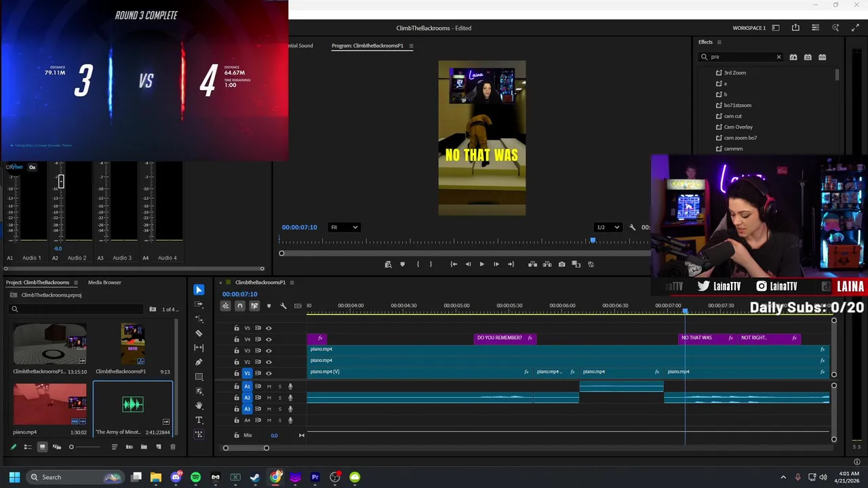Click the closed captions track options icon
Viewport: 868px width, 488px height.
tap(298, 306)
